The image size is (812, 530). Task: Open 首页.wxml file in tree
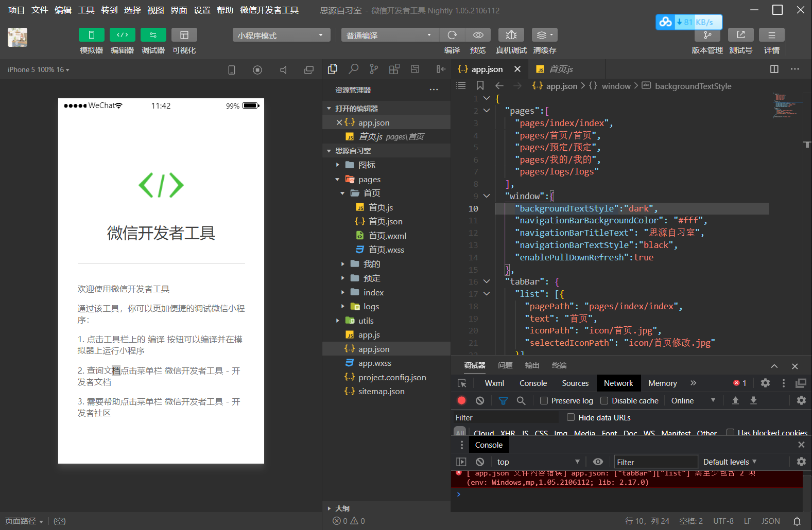[386, 236]
